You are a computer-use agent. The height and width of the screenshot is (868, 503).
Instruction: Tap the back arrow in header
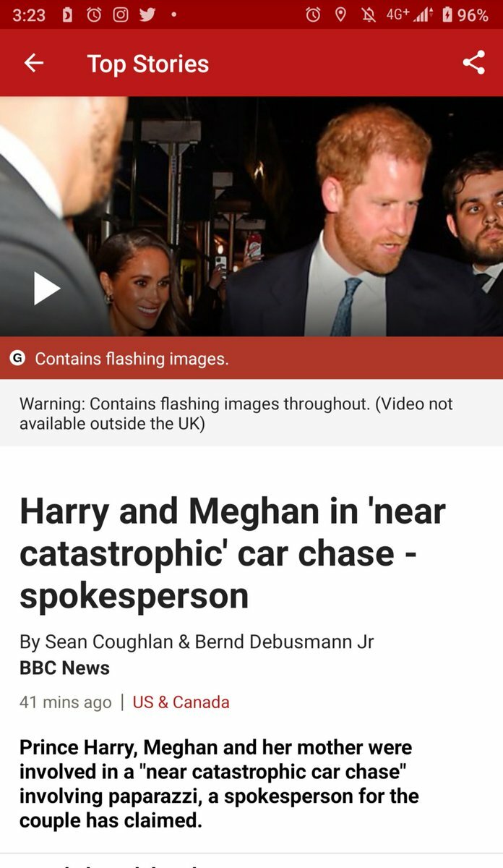pyautogui.click(x=34, y=64)
